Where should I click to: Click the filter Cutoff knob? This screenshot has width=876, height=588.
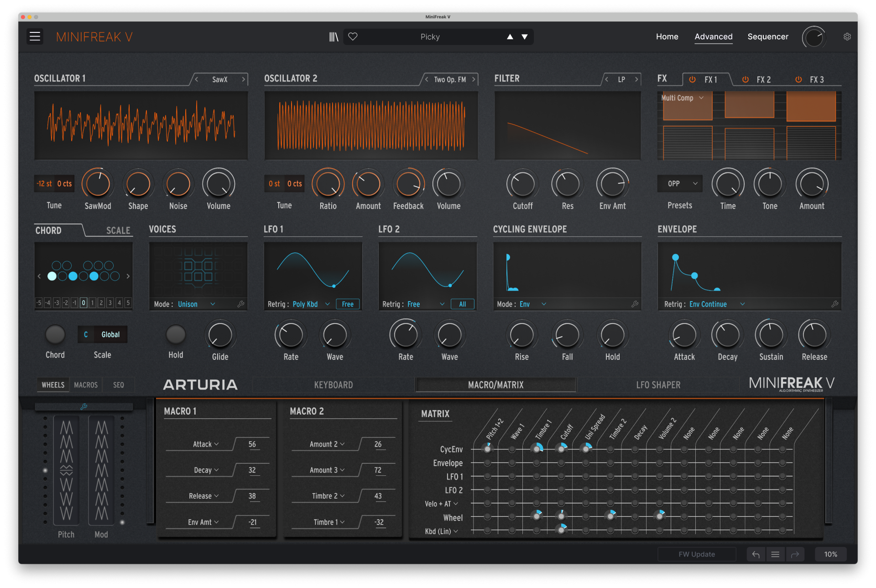(522, 185)
